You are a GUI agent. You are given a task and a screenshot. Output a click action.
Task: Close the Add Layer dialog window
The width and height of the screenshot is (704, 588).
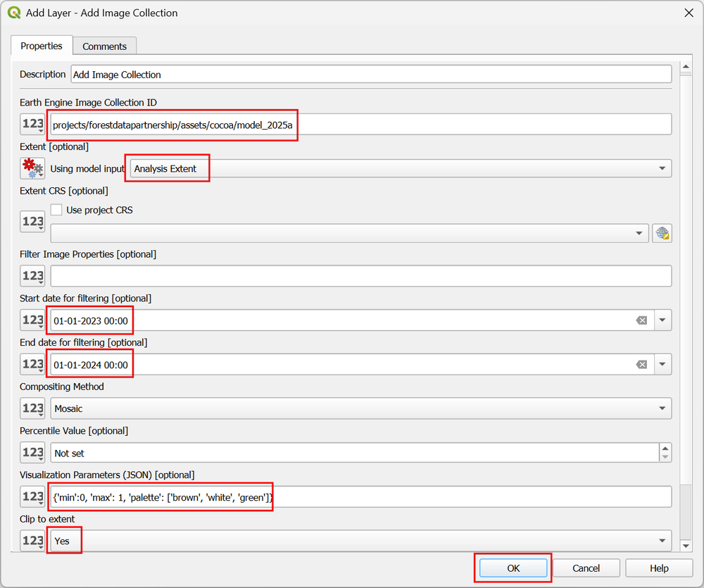[x=689, y=13]
